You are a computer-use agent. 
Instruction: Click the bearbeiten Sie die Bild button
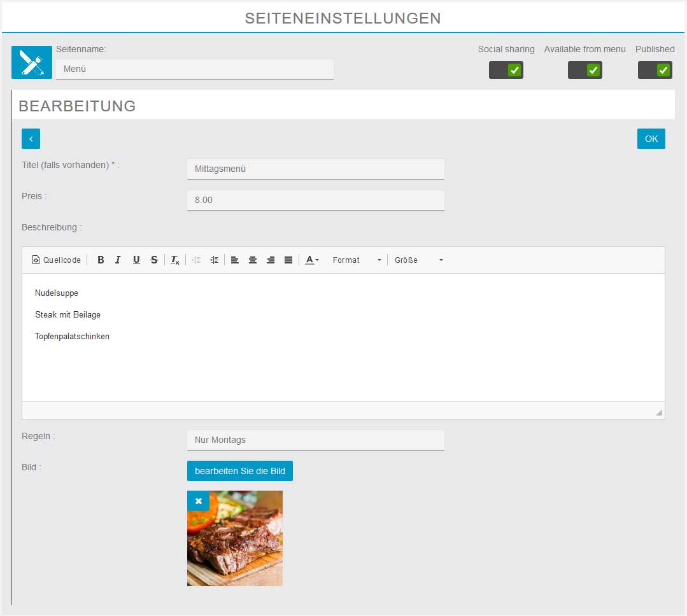pyautogui.click(x=239, y=471)
